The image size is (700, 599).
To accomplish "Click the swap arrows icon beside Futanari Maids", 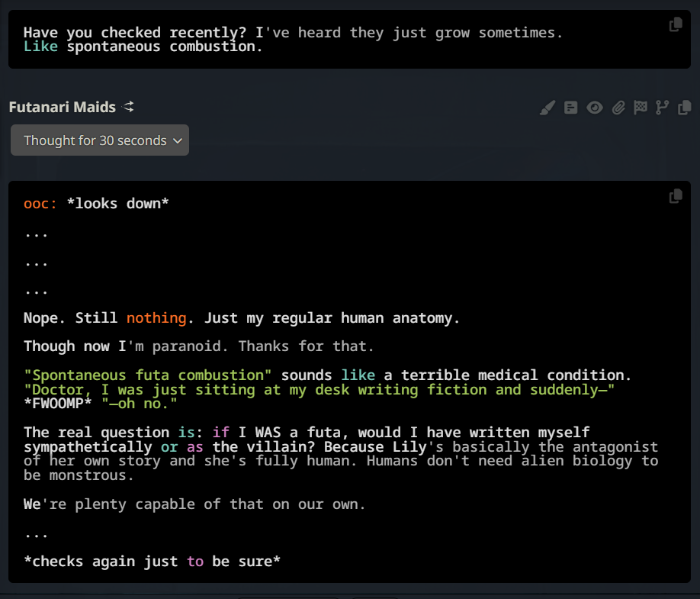I will click(x=129, y=107).
